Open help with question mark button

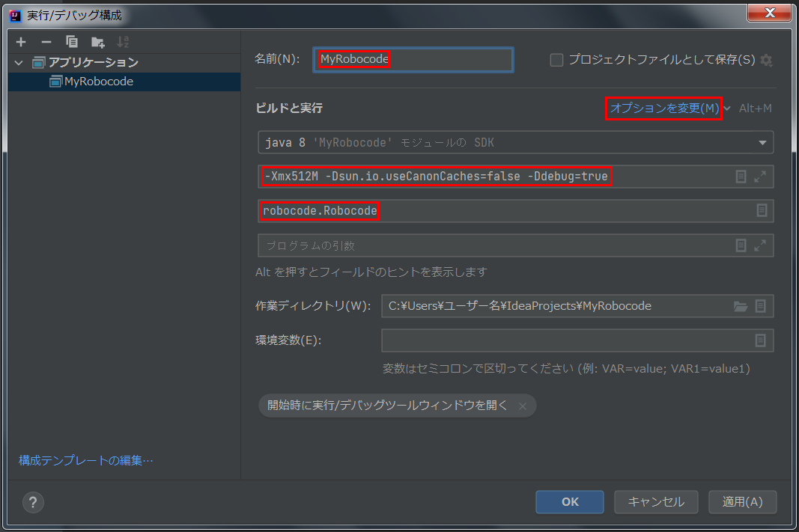tap(33, 503)
